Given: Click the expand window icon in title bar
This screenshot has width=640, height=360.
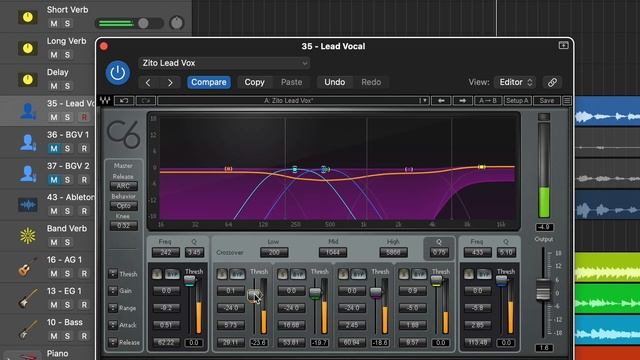Looking at the screenshot, I should [x=563, y=45].
